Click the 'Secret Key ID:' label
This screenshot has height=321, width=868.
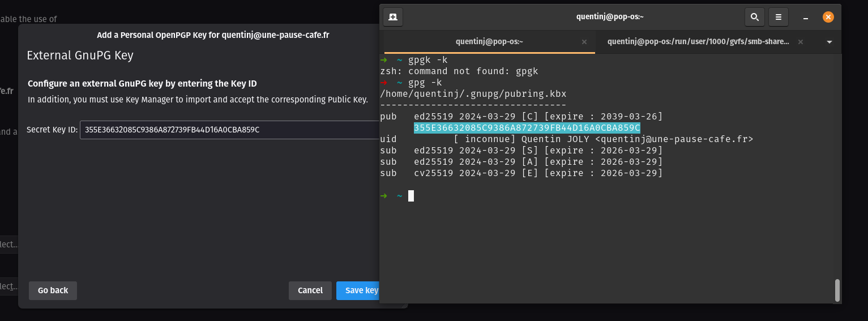52,130
